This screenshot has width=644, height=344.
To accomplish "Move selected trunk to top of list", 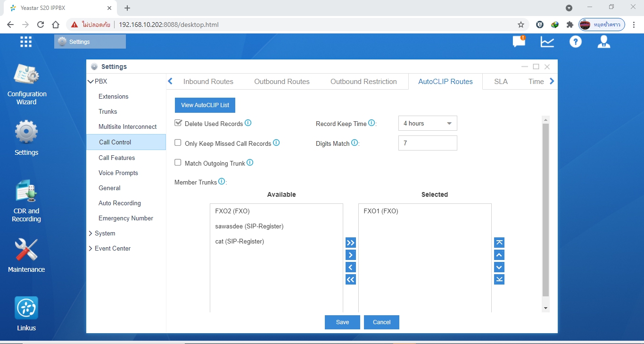I will (499, 243).
